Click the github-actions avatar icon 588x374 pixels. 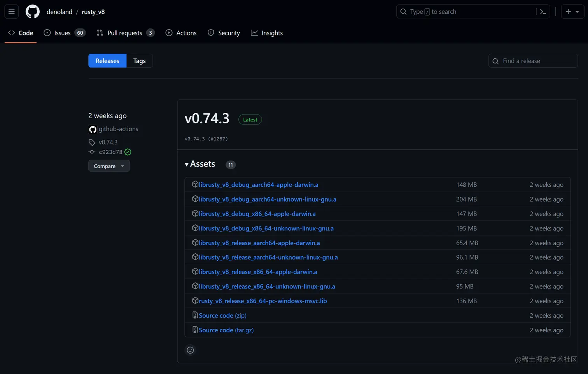[x=93, y=129]
